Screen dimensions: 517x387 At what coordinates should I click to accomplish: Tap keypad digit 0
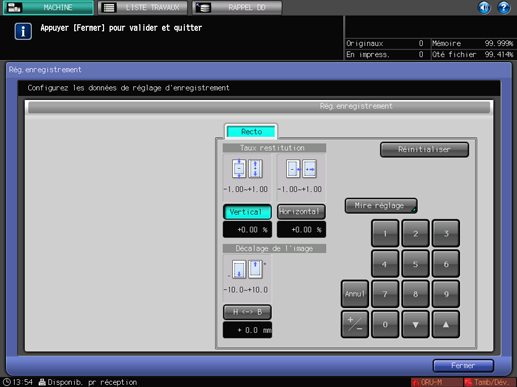pos(385,324)
